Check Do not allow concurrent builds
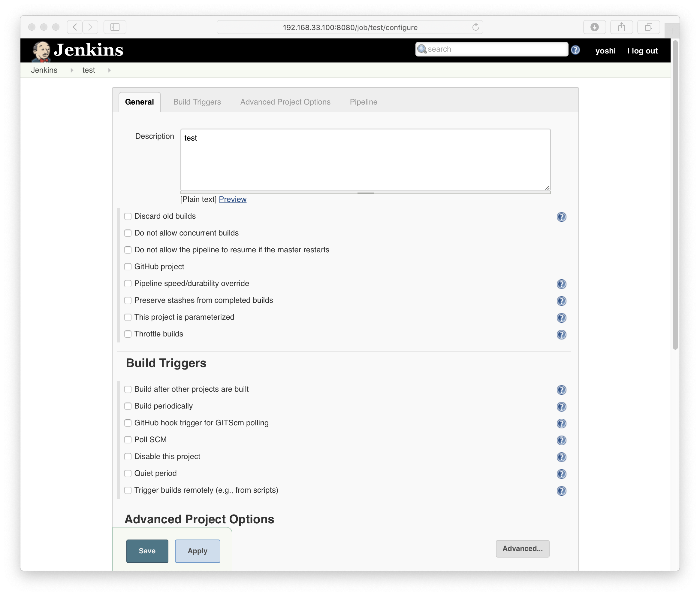 click(128, 233)
